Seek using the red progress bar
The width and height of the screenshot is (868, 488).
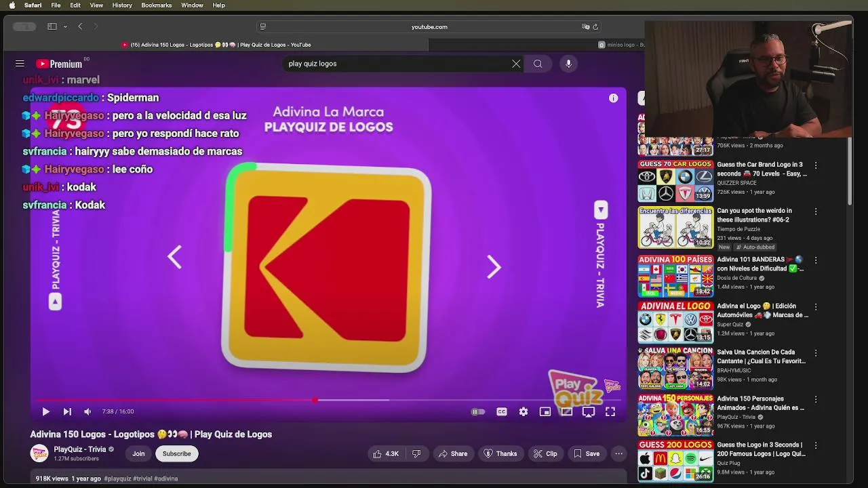[x=328, y=400]
